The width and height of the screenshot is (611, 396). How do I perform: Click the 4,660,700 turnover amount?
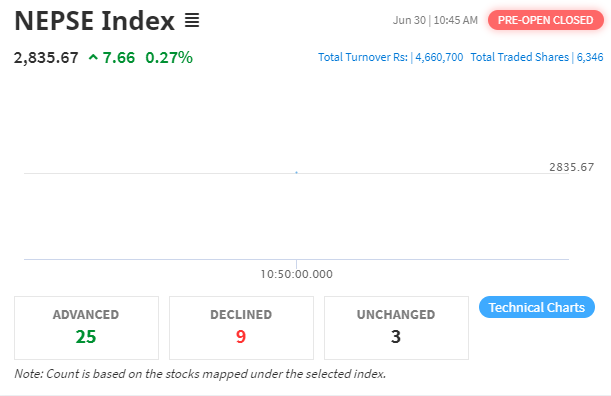click(439, 57)
